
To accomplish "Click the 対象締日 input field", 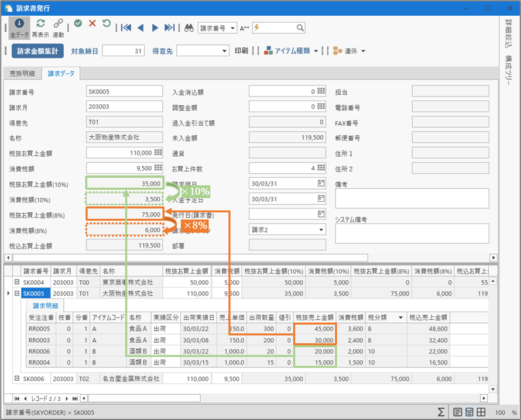I will click(123, 51).
